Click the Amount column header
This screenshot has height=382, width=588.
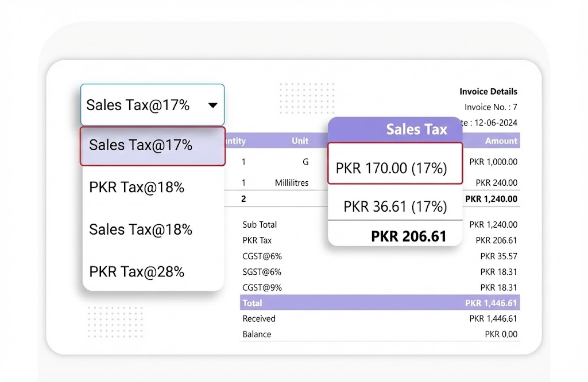click(501, 141)
